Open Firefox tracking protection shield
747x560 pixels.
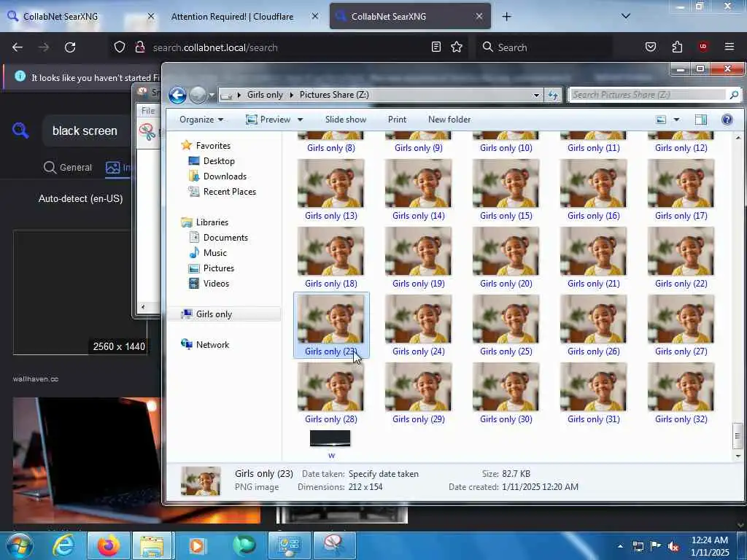tap(120, 47)
